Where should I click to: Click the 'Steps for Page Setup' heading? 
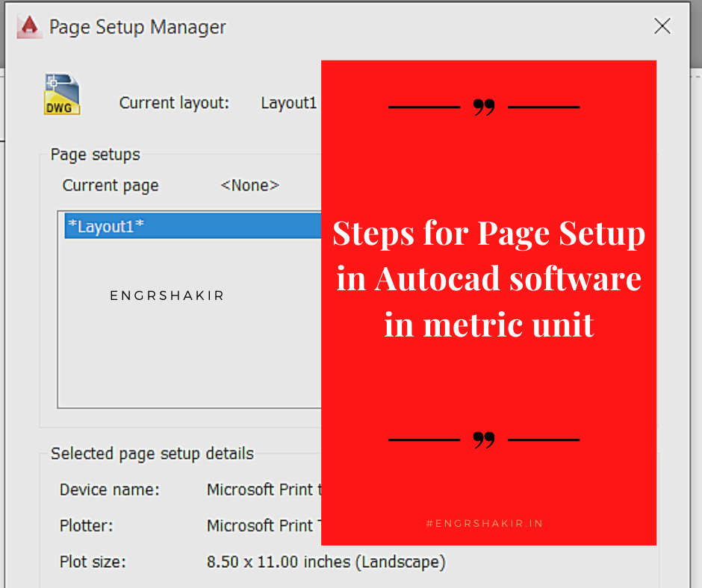pos(488,234)
